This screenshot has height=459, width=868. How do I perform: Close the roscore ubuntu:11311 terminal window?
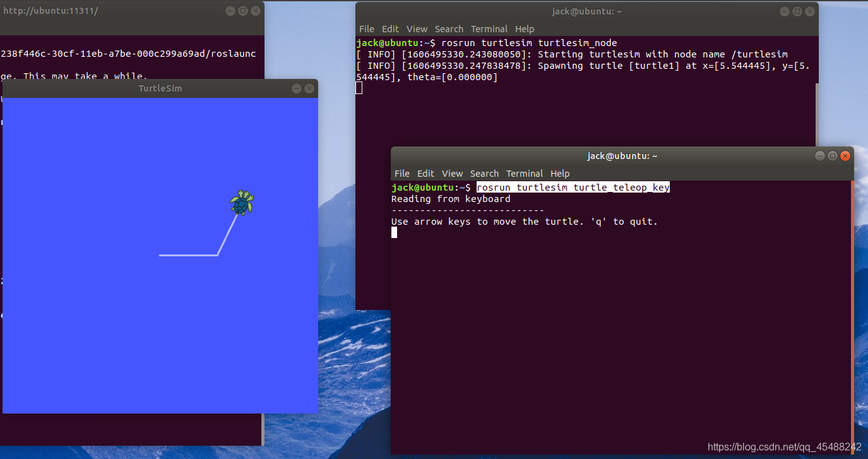coord(256,11)
